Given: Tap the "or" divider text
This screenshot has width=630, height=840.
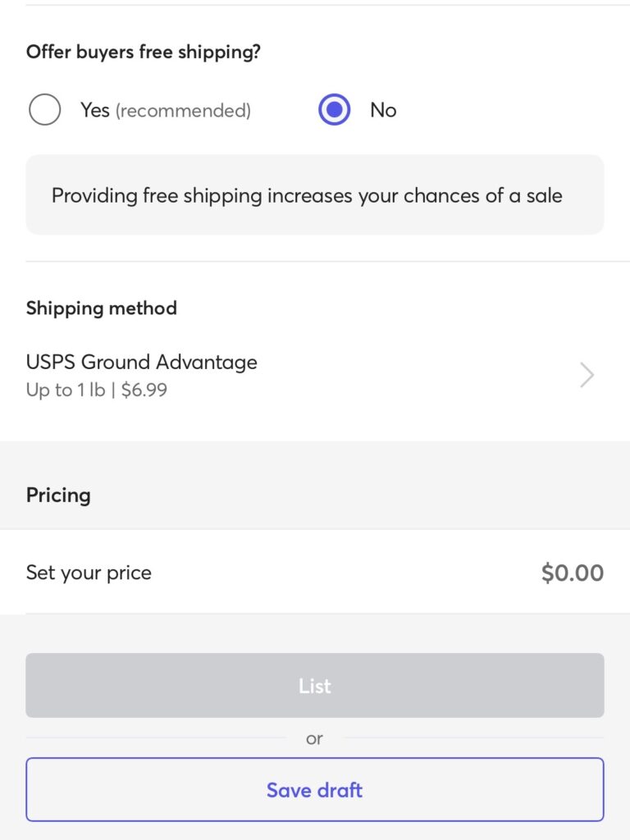Looking at the screenshot, I should click(x=315, y=739).
